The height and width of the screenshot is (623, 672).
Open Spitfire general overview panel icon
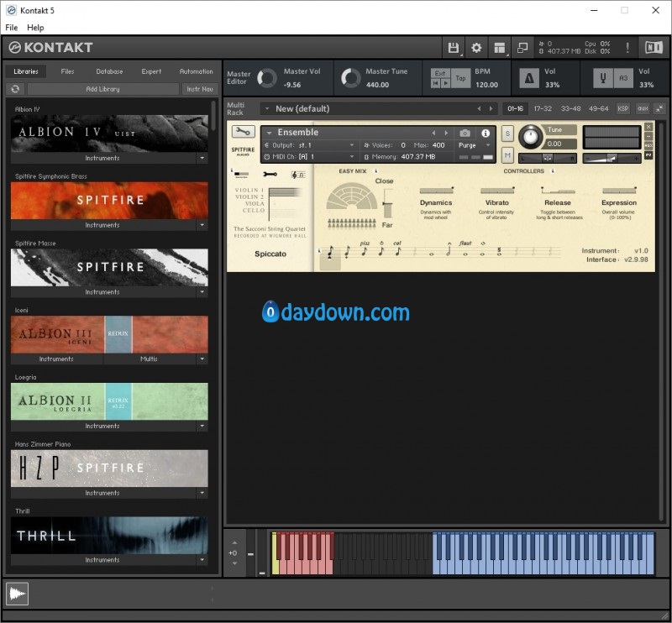click(241, 174)
